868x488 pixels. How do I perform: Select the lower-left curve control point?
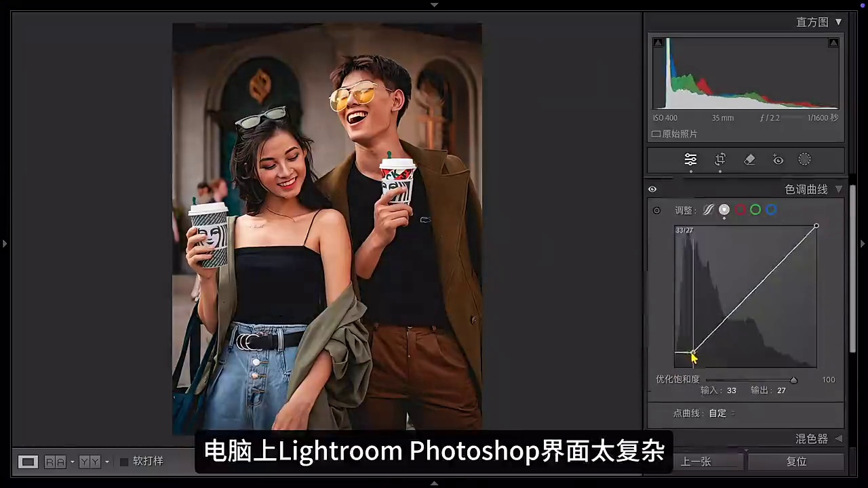pos(692,352)
